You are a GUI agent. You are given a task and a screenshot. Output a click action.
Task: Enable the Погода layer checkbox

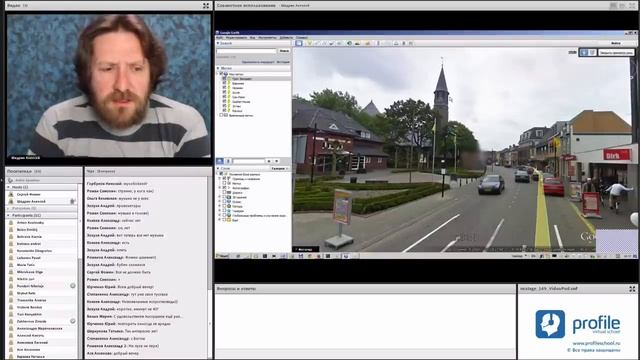(224, 206)
